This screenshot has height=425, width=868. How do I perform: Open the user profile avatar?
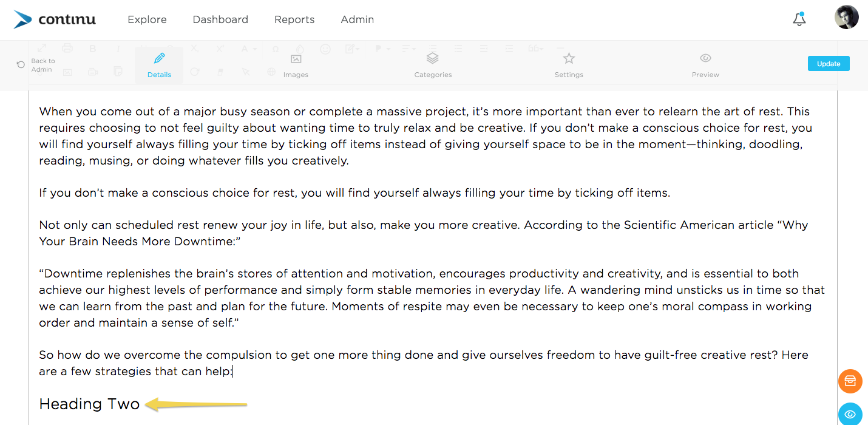(x=846, y=18)
